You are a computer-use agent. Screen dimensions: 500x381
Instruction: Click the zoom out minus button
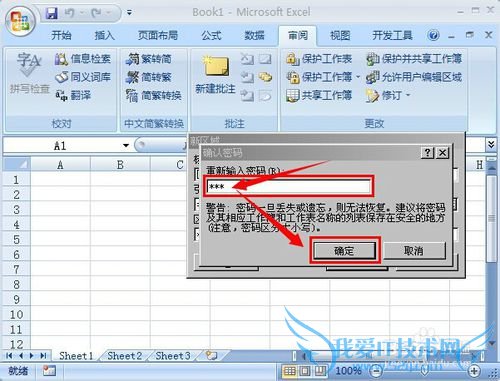tap(376, 370)
